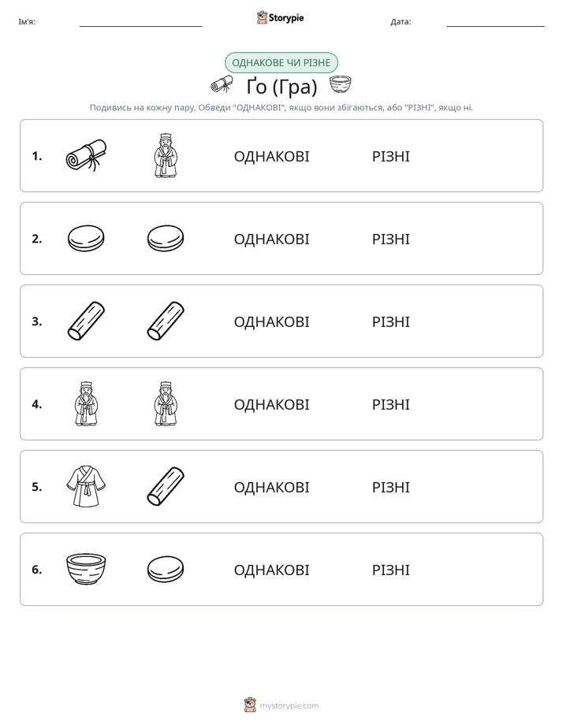Click the bowl icon beside the title
Screen dimensions: 563x728
(x=340, y=85)
